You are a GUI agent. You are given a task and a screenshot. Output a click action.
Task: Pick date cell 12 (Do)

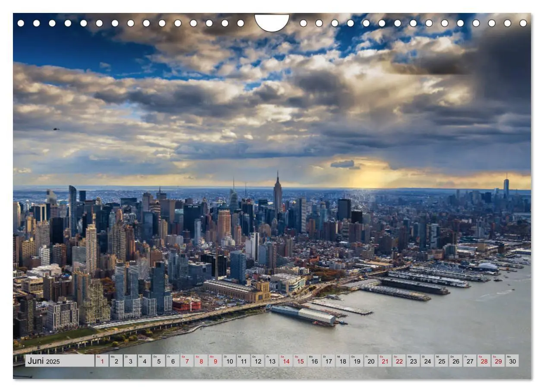pyautogui.click(x=258, y=361)
